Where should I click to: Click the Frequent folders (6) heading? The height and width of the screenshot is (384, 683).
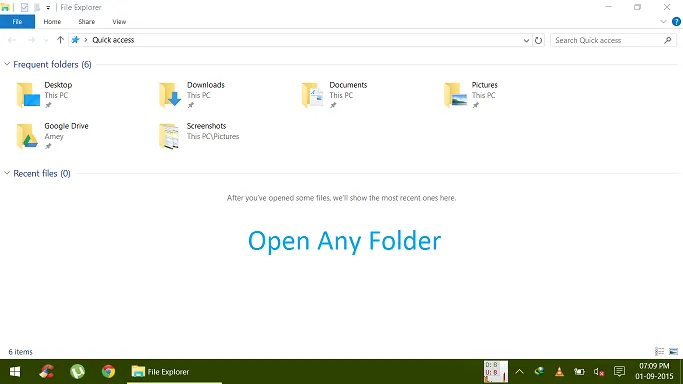coord(52,64)
